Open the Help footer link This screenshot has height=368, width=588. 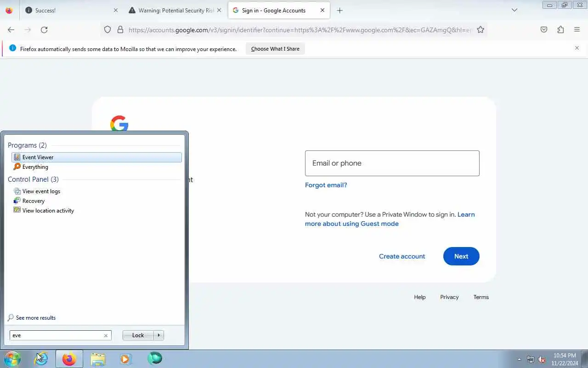[420, 297]
